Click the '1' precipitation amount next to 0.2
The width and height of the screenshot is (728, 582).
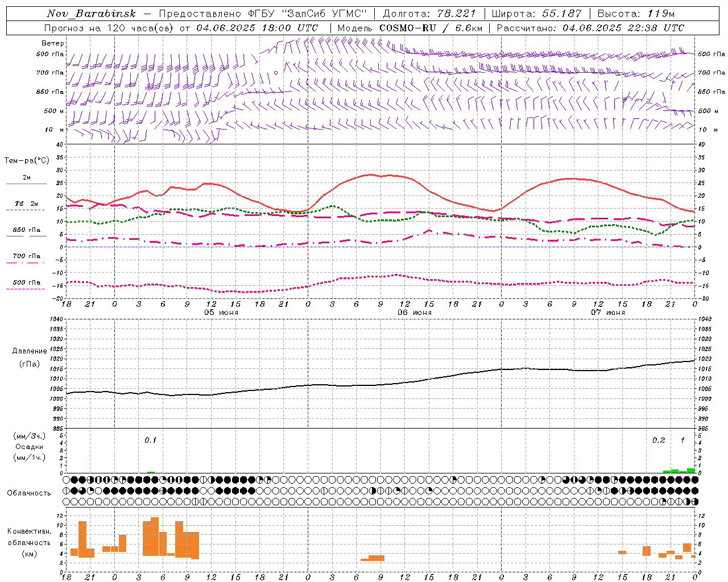click(682, 440)
